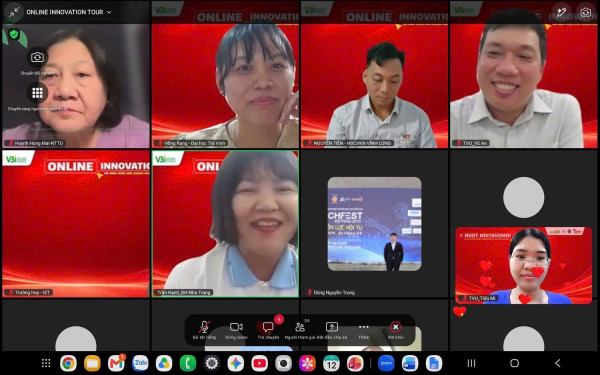The height and width of the screenshot is (375, 600).
Task: Take a screenshot with top-right camera icon
Action: [586, 12]
